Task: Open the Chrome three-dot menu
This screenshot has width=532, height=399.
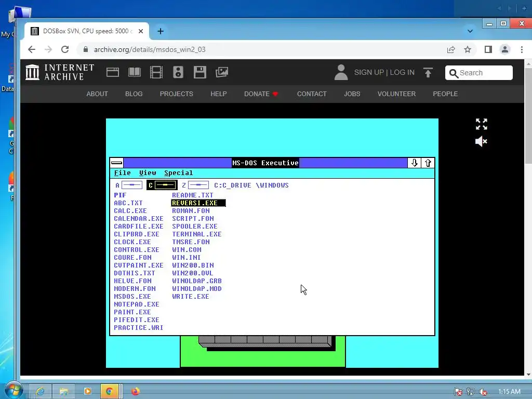Action: pyautogui.click(x=522, y=49)
